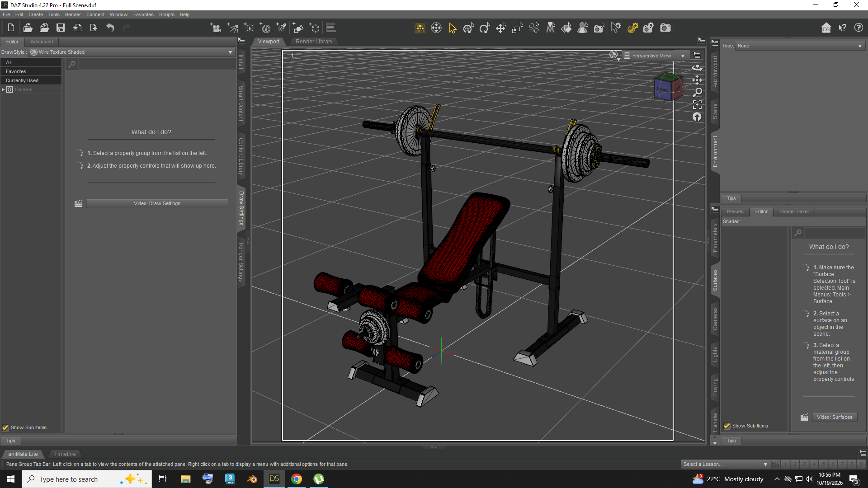
Task: Switch to the Render Library tab
Action: [314, 41]
